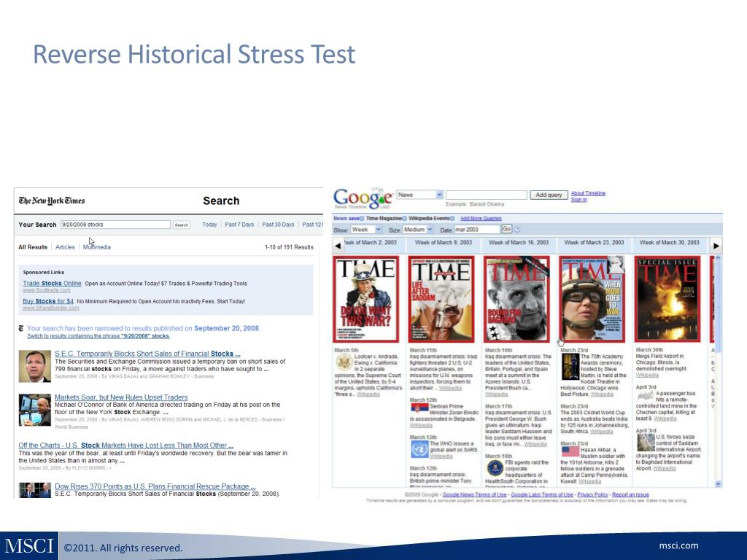Click the previous-week left arrow in the timeline
The image size is (747, 560).
pos(338,246)
